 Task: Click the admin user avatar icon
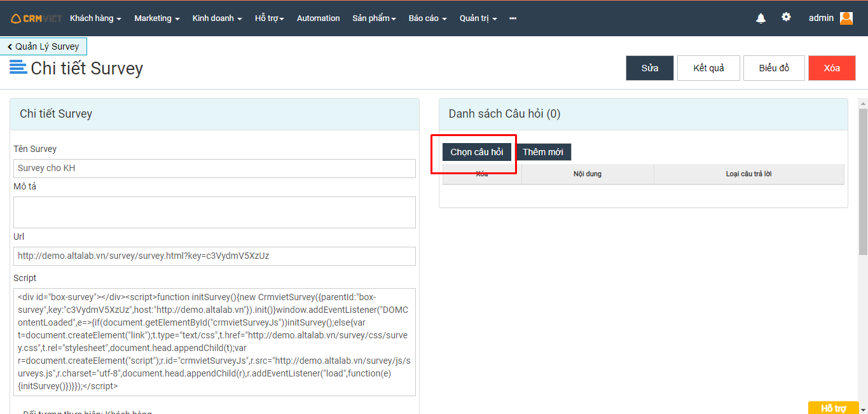click(846, 18)
